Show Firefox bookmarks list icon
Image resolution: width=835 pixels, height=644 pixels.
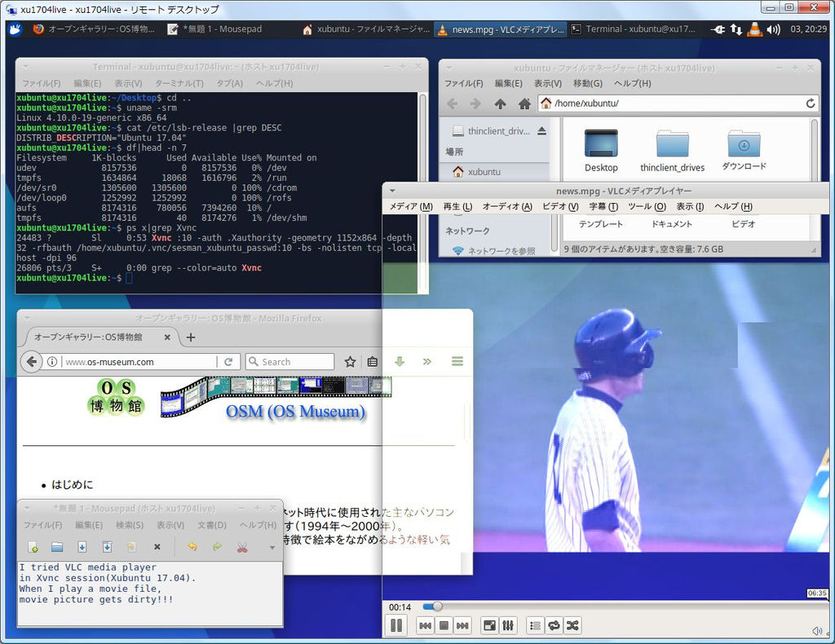[373, 362]
